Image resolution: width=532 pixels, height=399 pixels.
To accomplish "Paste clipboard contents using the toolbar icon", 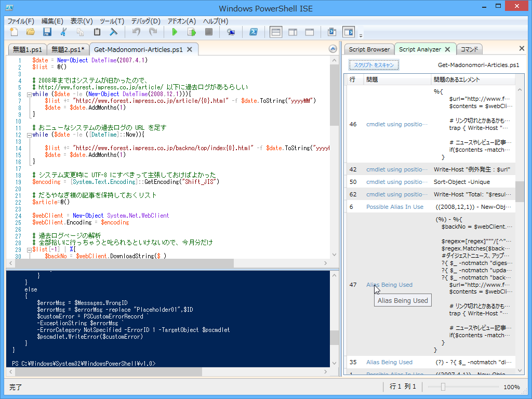I will pyautogui.click(x=97, y=32).
